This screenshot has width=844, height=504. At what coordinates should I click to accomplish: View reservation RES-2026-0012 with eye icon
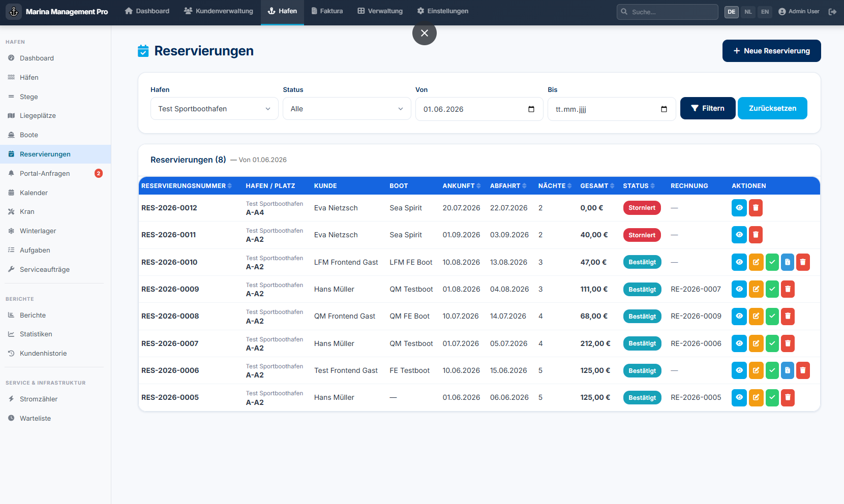tap(739, 208)
